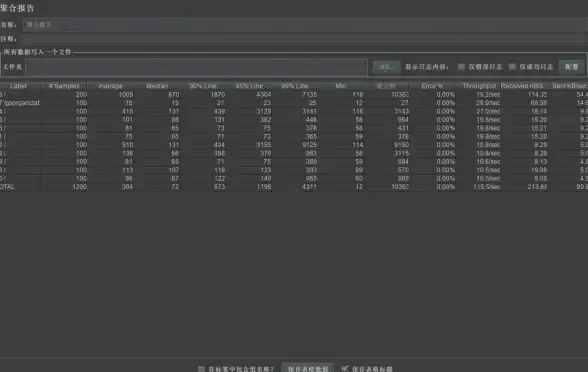Screen dimensions: 588x372
Task: Click the 最大值 max column header
Action: coord(386,86)
